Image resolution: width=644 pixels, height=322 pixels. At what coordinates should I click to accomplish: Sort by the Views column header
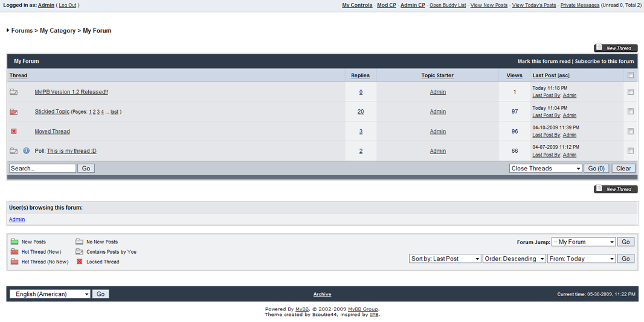pos(515,75)
